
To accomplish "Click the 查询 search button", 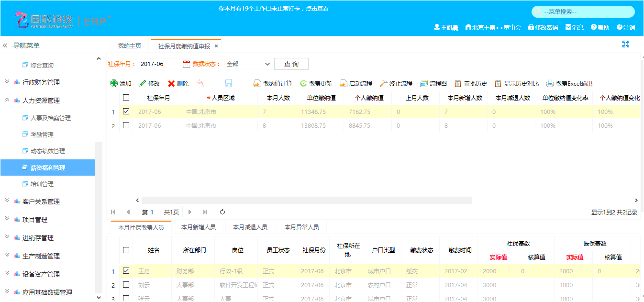I will pyautogui.click(x=291, y=64).
